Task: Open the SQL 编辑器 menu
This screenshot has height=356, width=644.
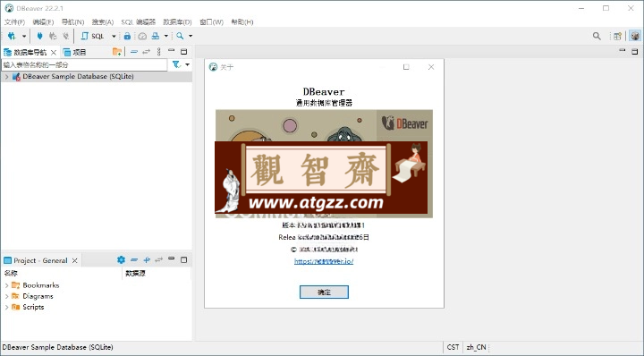Action: (138, 21)
